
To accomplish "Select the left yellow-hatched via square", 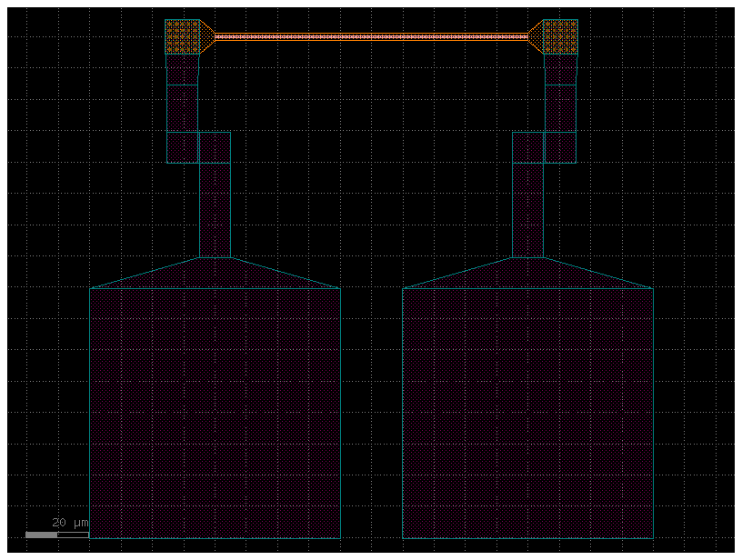I will pyautogui.click(x=182, y=36).
